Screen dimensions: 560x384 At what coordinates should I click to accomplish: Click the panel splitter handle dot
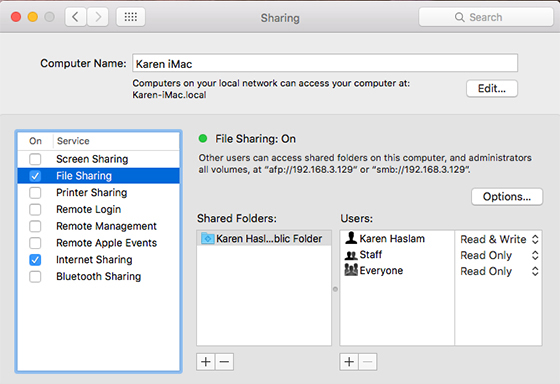335,289
